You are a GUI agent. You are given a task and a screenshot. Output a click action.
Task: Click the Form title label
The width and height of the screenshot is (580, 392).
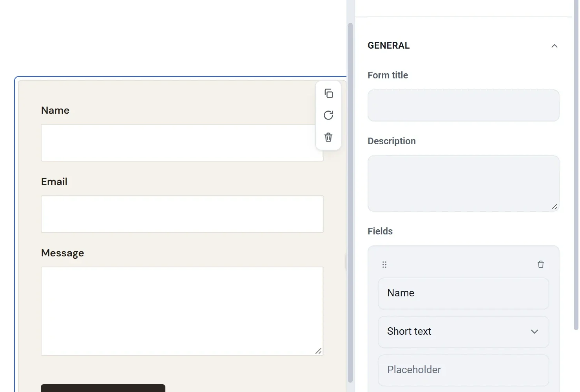click(x=388, y=75)
